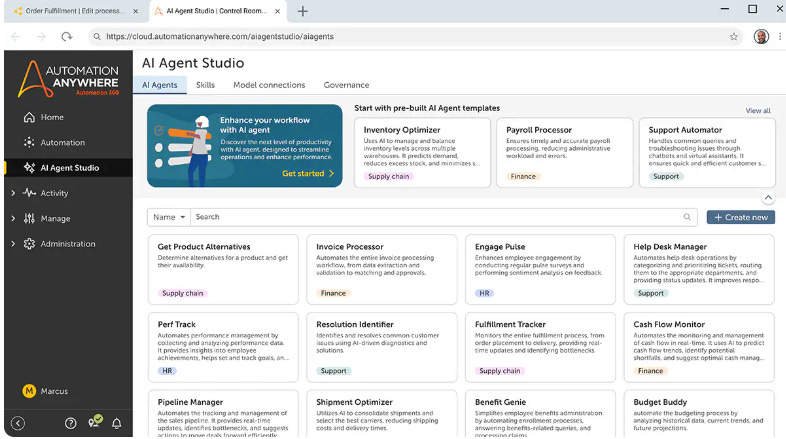
Task: Open the browser profile avatar
Action: click(x=761, y=37)
